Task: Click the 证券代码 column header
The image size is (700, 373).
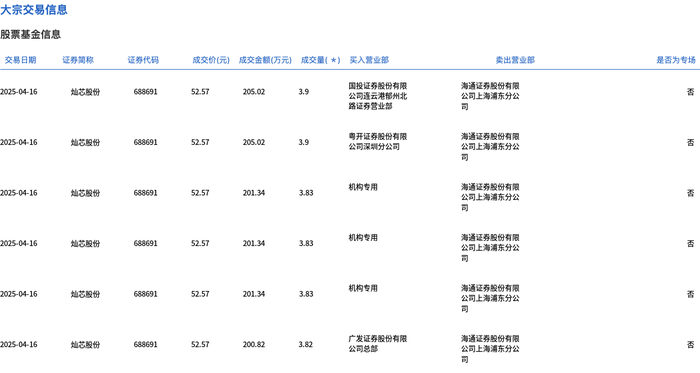Action: [x=143, y=60]
